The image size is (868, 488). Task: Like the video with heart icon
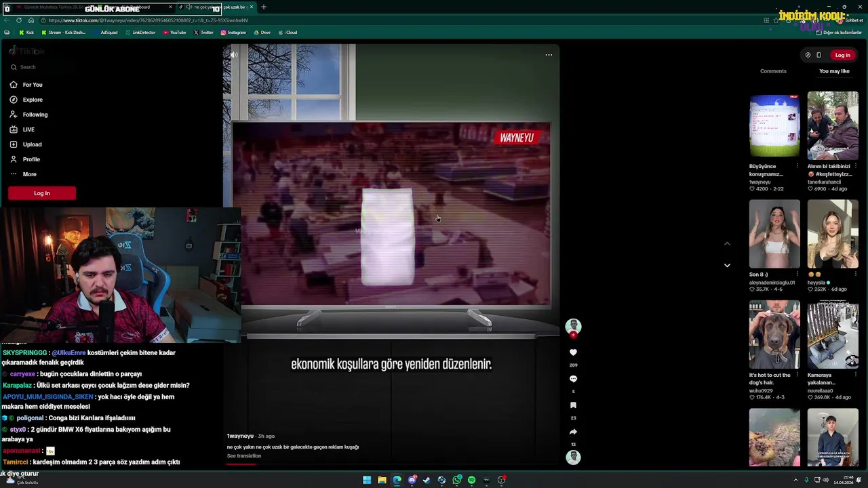pyautogui.click(x=573, y=352)
